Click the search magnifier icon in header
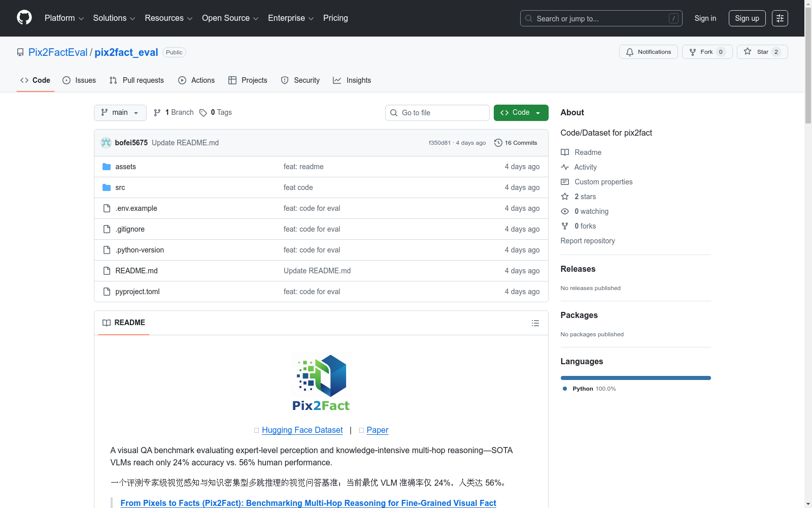 tap(529, 18)
